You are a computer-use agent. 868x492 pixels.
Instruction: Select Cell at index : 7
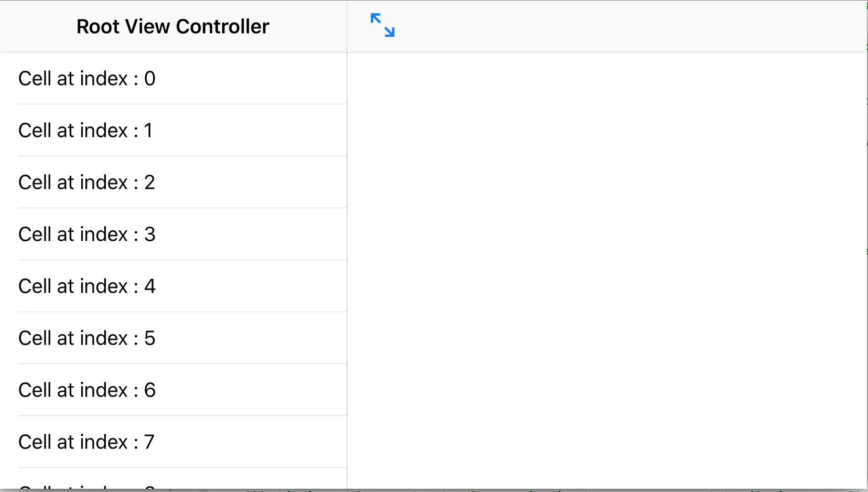pos(86,442)
